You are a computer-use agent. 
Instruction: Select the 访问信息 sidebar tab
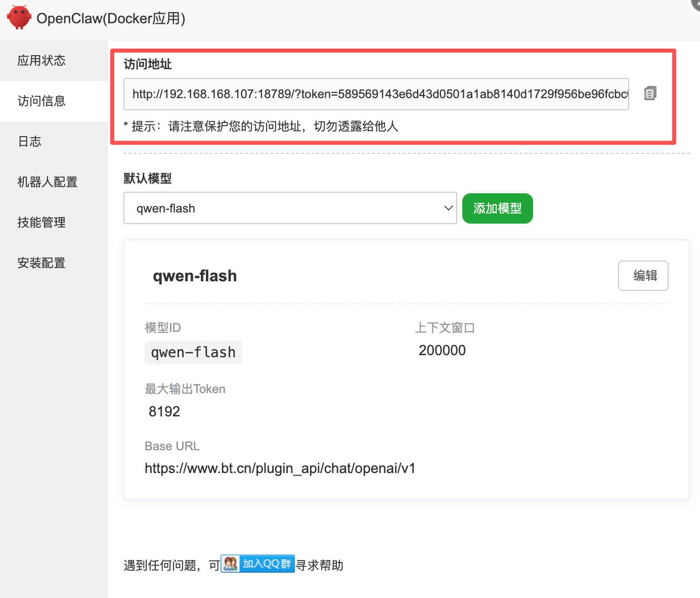tap(41, 101)
